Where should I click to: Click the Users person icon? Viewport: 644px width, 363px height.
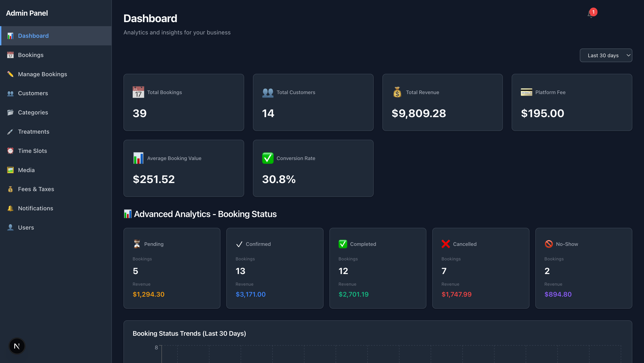click(x=10, y=227)
